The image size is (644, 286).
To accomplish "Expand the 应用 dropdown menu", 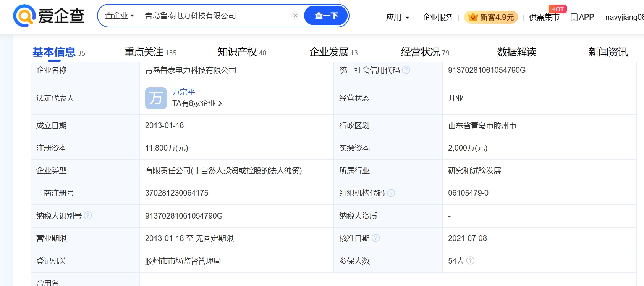I will pyautogui.click(x=398, y=17).
